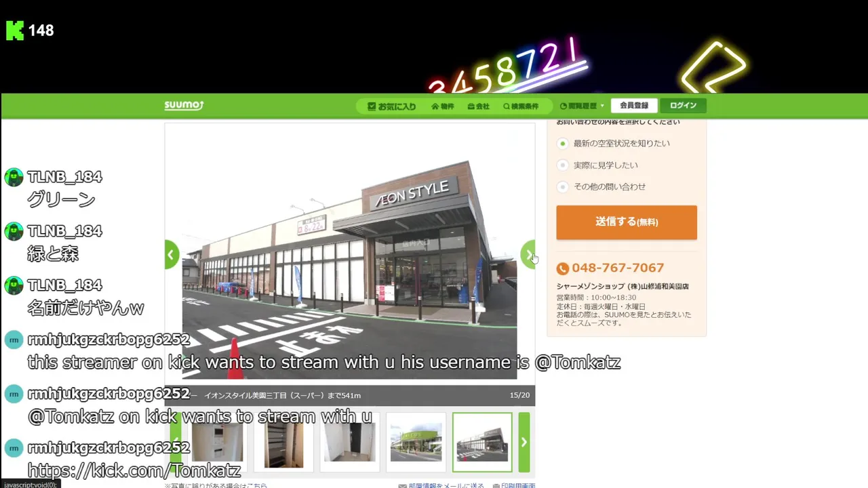Click the 15/20 photo counter
Screen dimensions: 868x488
[x=519, y=395]
